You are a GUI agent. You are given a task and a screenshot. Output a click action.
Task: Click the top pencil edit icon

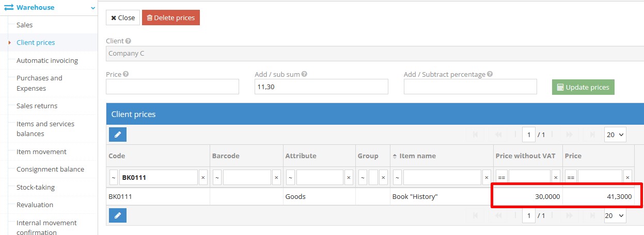[117, 135]
